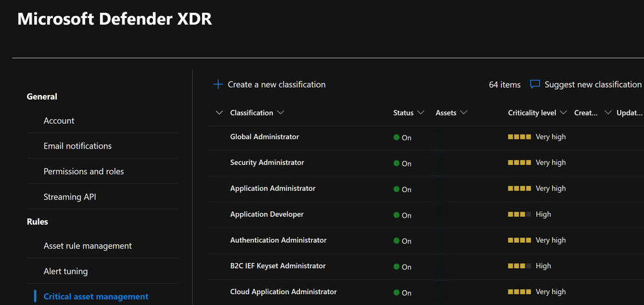
Task: Click the On status for Cloud Application Administrator
Action: click(x=402, y=293)
